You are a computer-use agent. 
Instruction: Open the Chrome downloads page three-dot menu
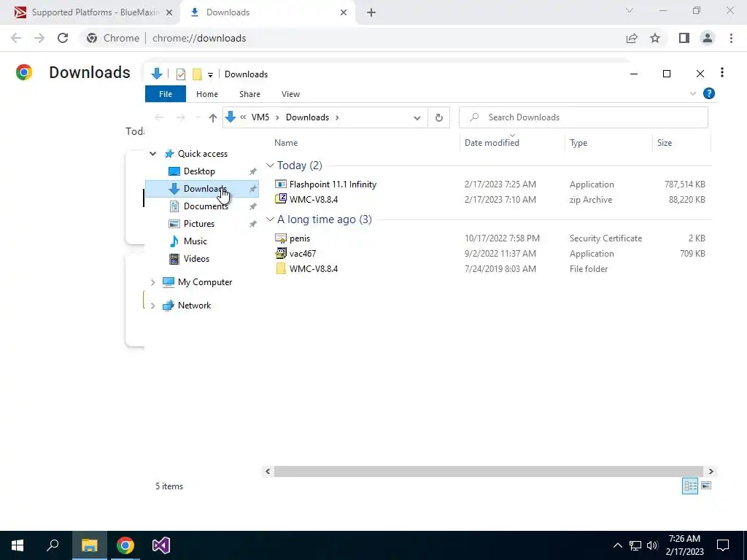[x=722, y=72]
